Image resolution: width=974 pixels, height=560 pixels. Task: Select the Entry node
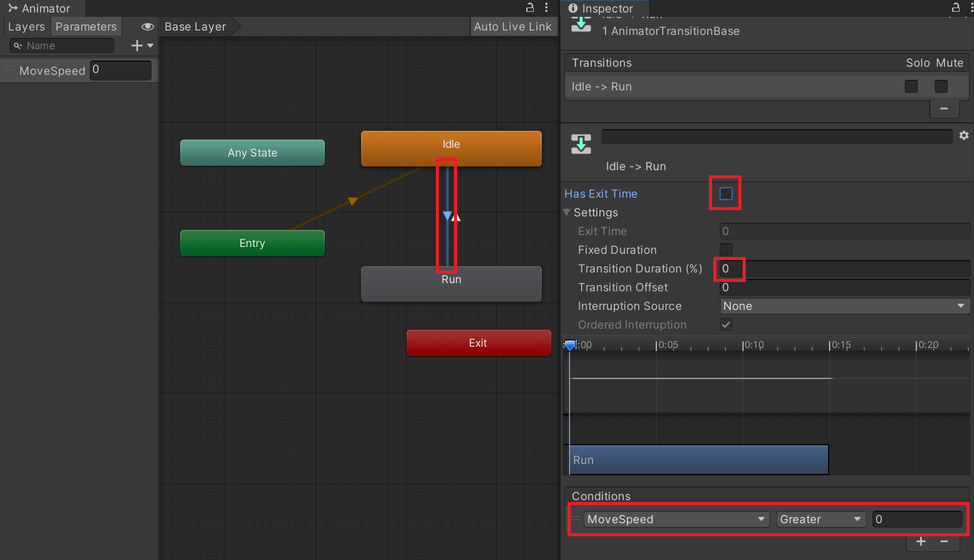pos(253,243)
